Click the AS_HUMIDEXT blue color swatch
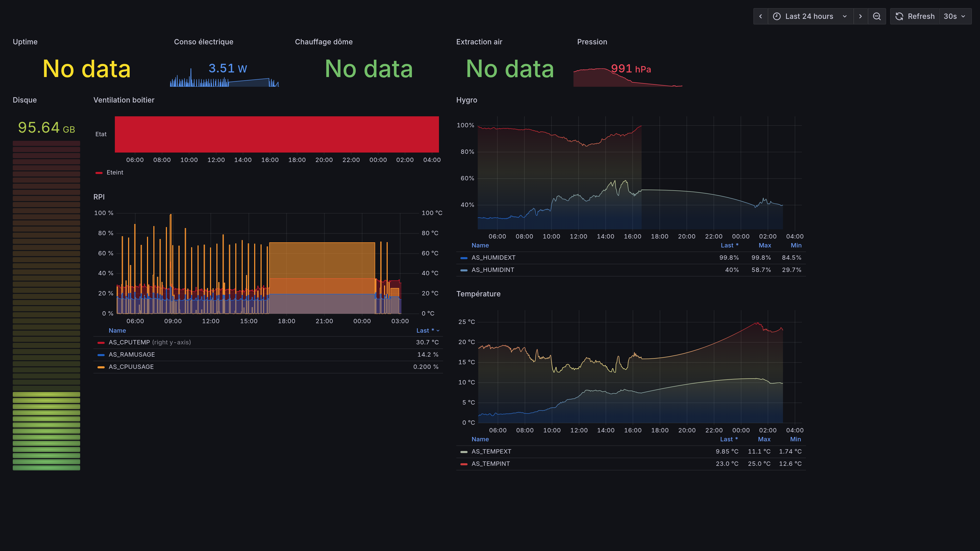980x551 pixels. (x=464, y=258)
